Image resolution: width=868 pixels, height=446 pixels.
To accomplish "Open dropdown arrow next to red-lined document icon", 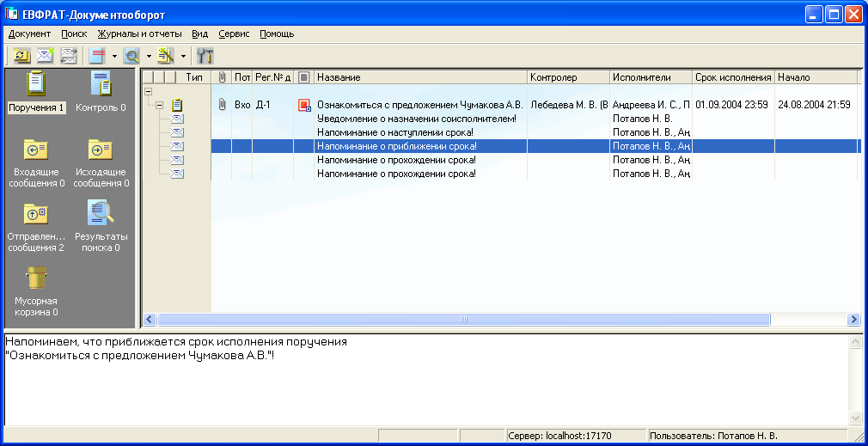I will coord(114,56).
